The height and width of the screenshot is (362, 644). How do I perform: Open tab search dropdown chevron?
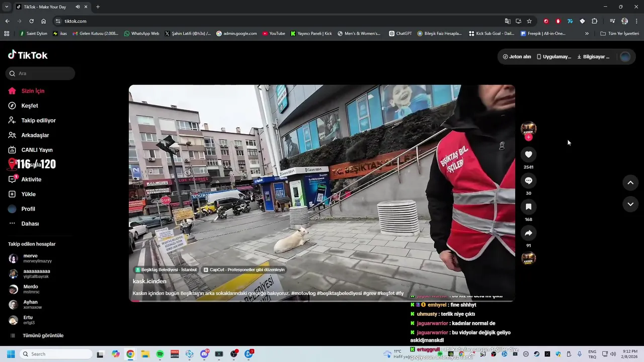pyautogui.click(x=6, y=7)
